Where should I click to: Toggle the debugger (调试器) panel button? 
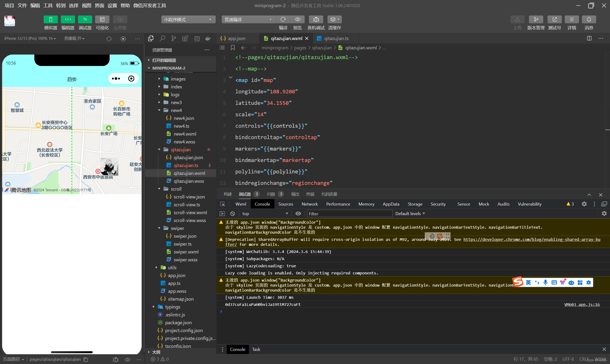(85, 19)
